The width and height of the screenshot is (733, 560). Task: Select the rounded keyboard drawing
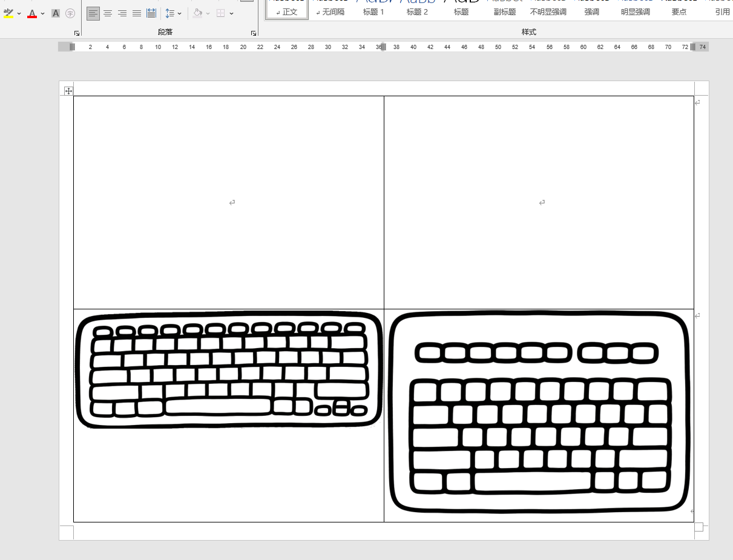539,412
